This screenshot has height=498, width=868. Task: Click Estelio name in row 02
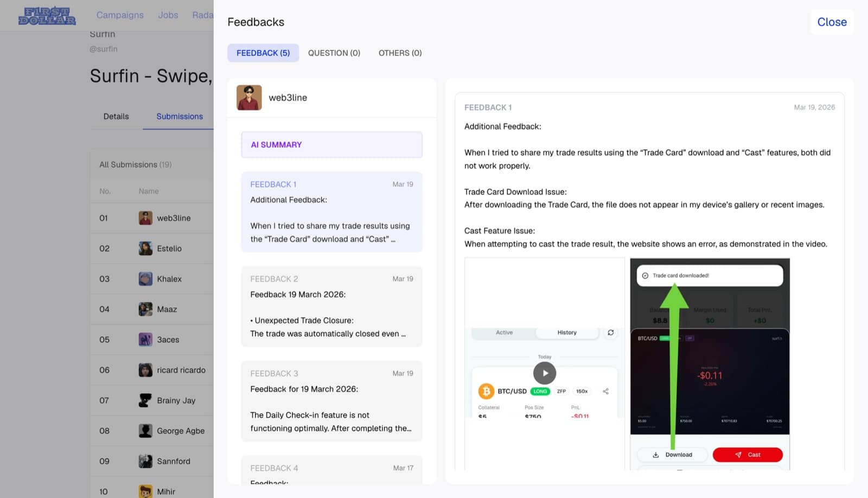click(169, 248)
